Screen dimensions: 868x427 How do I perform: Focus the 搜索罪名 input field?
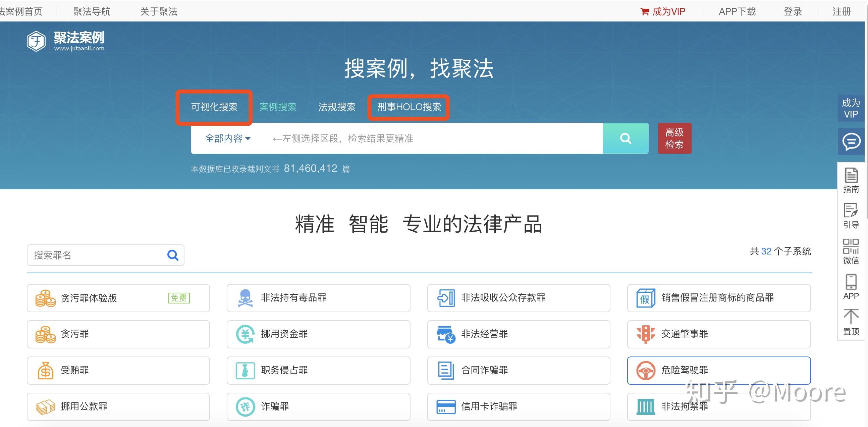[98, 255]
